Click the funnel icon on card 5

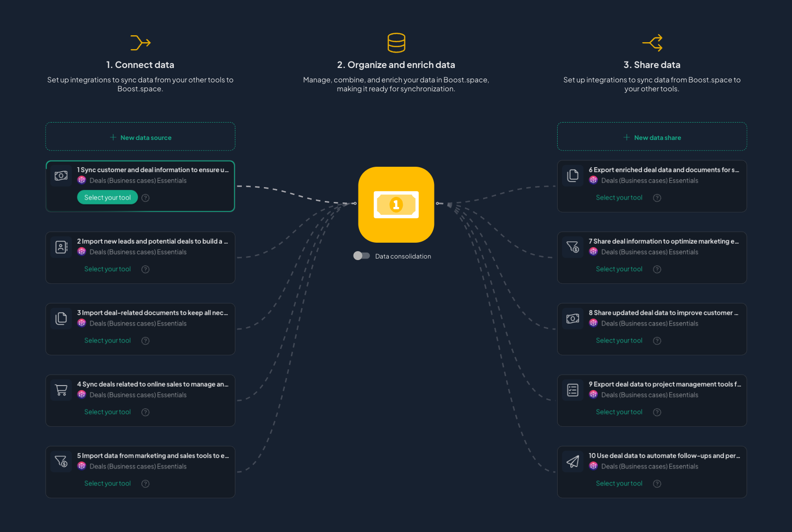click(61, 462)
